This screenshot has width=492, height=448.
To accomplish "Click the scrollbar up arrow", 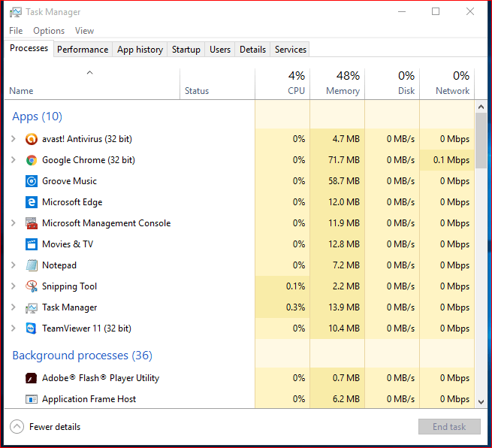I will coord(481,107).
